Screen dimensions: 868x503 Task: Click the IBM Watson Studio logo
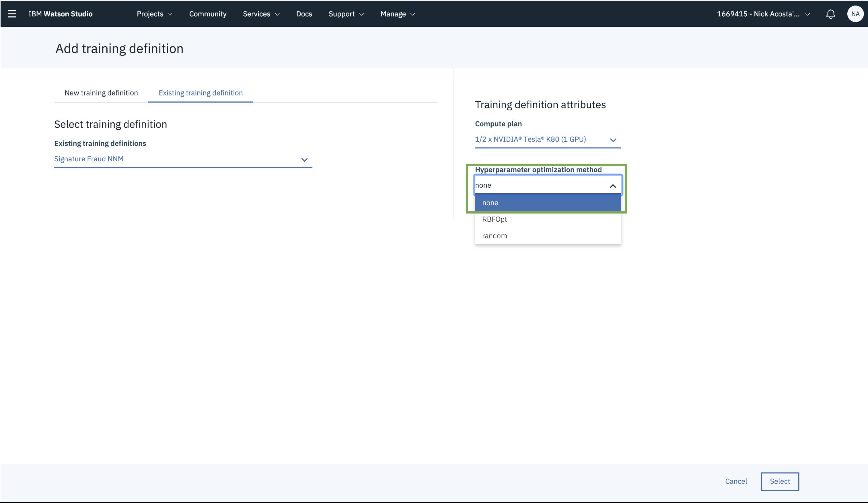pos(60,14)
